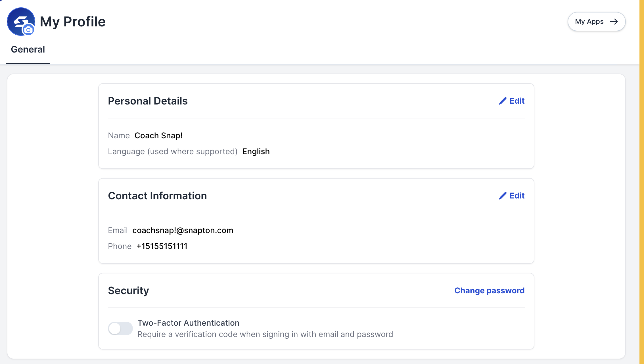Click the camera icon on profile avatar
The width and height of the screenshot is (644, 364).
28,30
